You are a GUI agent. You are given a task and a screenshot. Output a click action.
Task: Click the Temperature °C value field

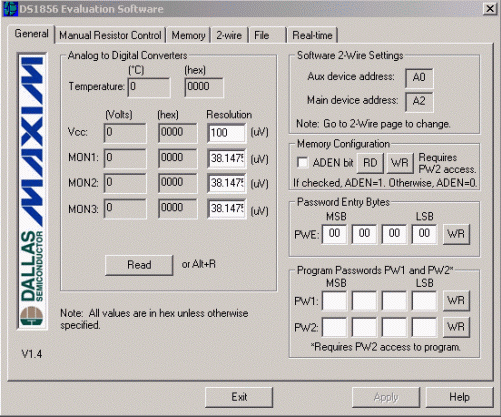(x=149, y=87)
